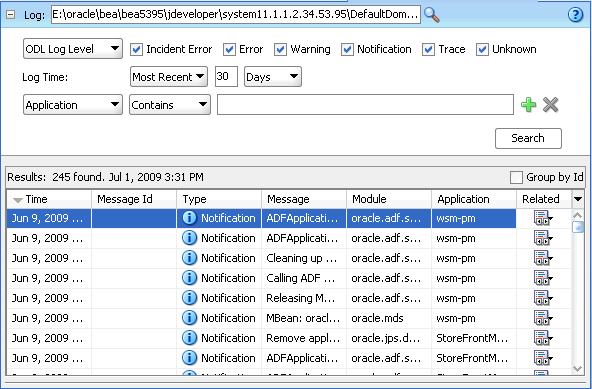Image resolution: width=592 pixels, height=389 pixels.
Task: Select the oracle.jps.d... module cell
Action: [x=389, y=338]
